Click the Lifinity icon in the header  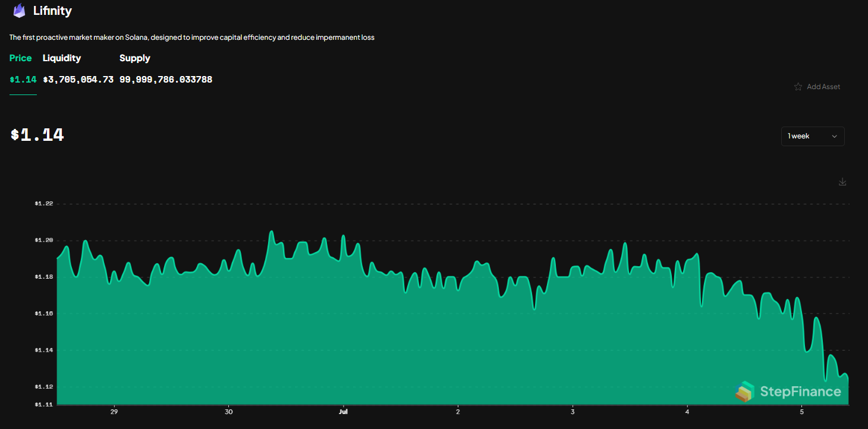click(18, 11)
